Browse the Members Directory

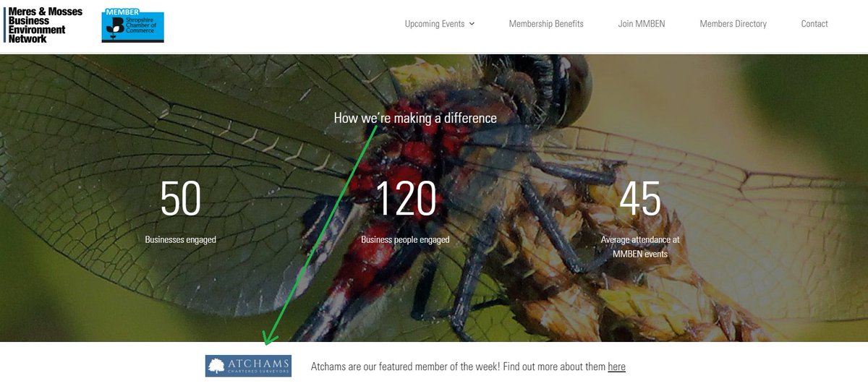733,24
